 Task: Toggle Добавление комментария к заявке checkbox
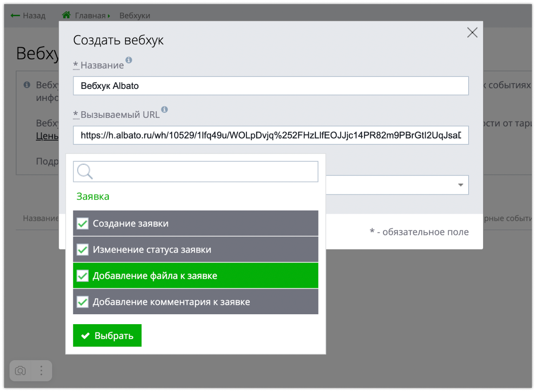(x=83, y=302)
